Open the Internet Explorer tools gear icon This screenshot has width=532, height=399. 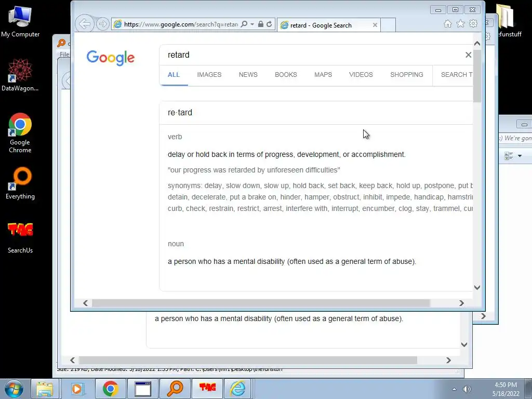(x=473, y=23)
